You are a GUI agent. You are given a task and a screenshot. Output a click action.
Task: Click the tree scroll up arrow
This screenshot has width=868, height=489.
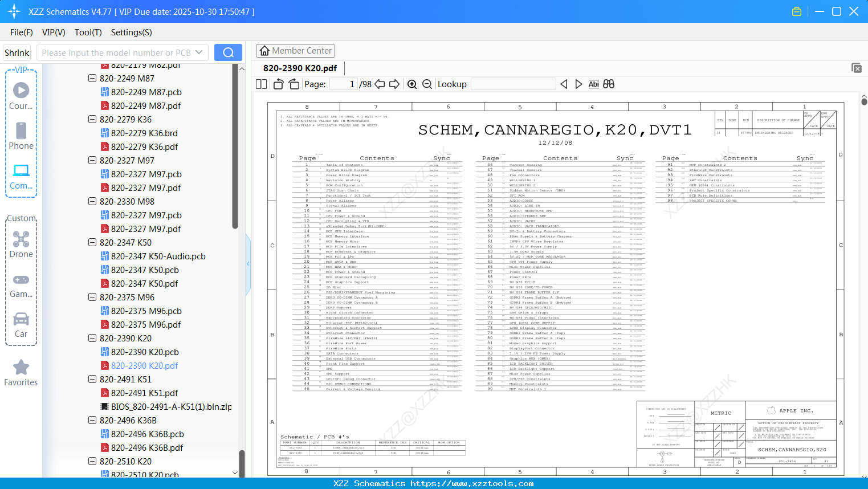point(242,68)
